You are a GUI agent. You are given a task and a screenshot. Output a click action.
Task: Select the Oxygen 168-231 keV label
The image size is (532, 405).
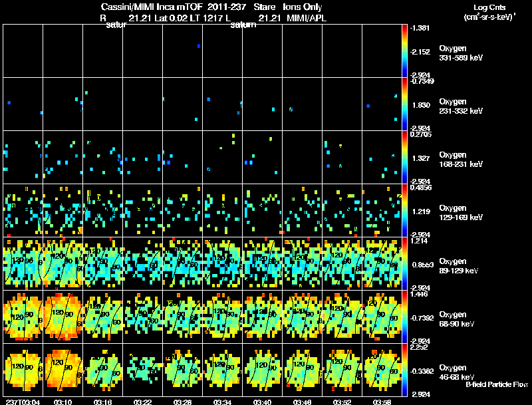click(461, 160)
